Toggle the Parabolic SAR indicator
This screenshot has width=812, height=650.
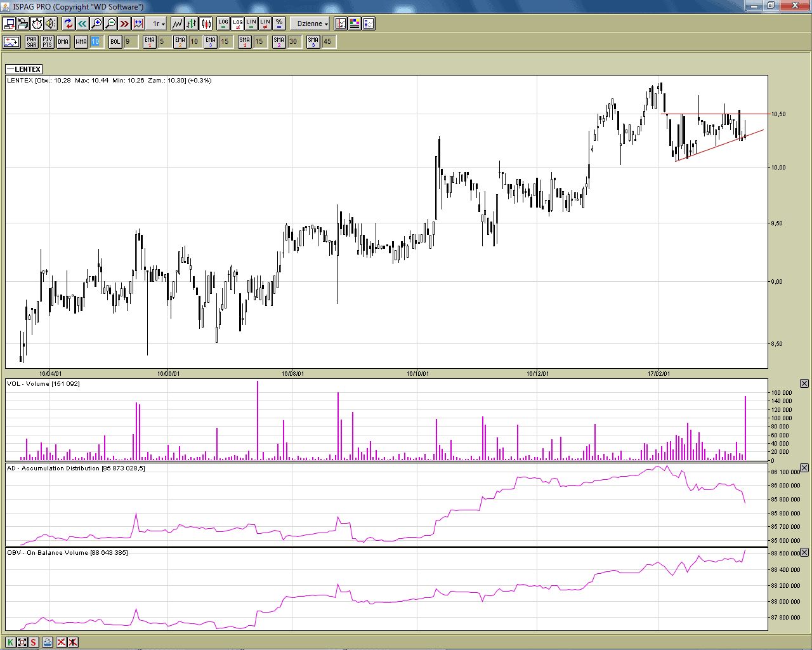[x=32, y=42]
